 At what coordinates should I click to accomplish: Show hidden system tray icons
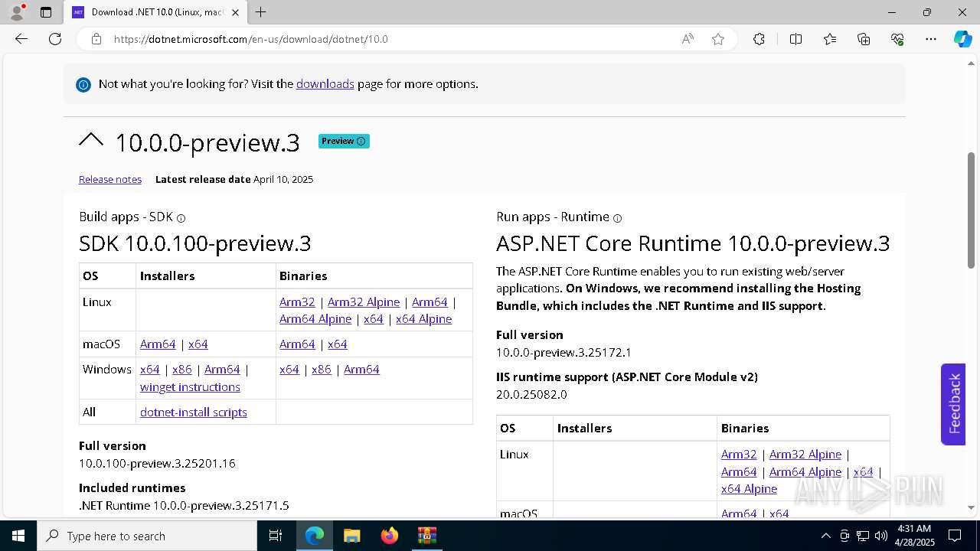tap(825, 536)
